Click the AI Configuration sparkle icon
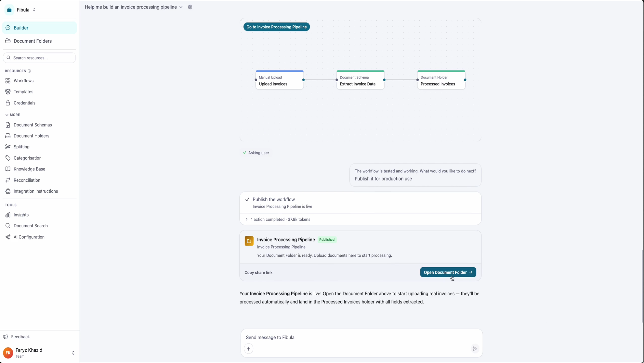The width and height of the screenshot is (644, 363). point(8,237)
